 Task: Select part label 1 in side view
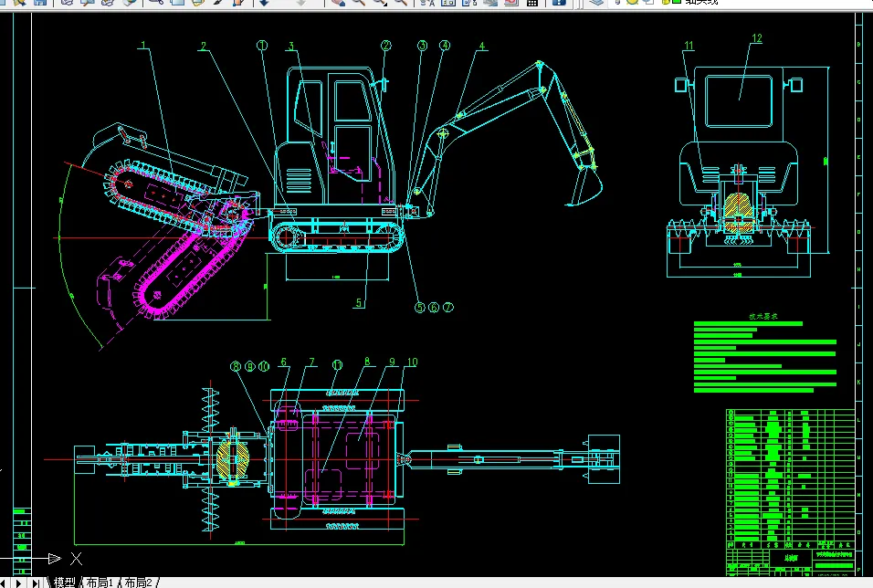point(143,46)
